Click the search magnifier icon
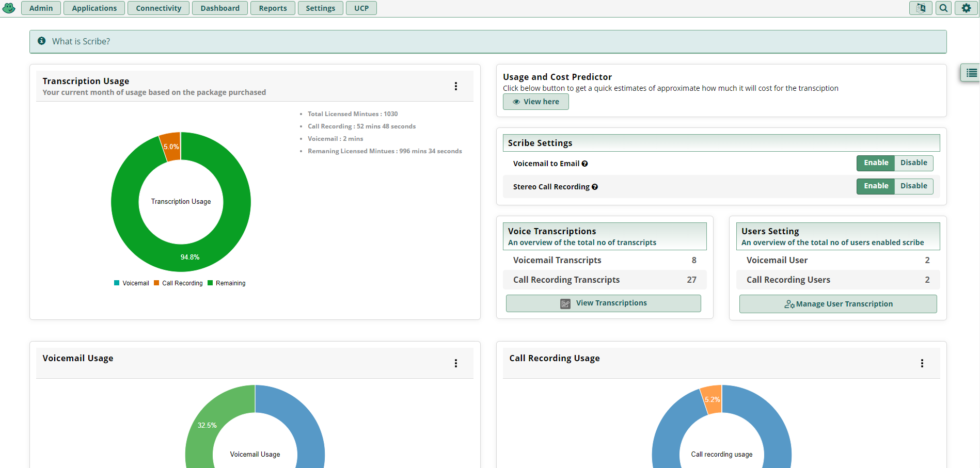 pyautogui.click(x=943, y=8)
